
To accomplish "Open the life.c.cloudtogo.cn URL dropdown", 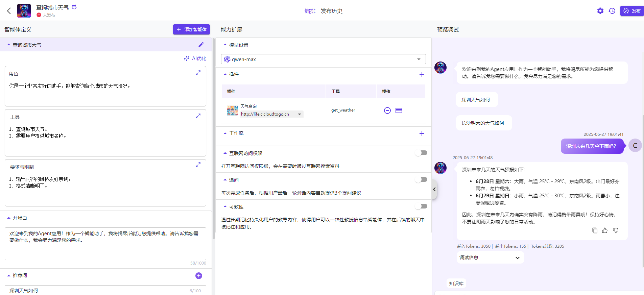I will [271, 114].
